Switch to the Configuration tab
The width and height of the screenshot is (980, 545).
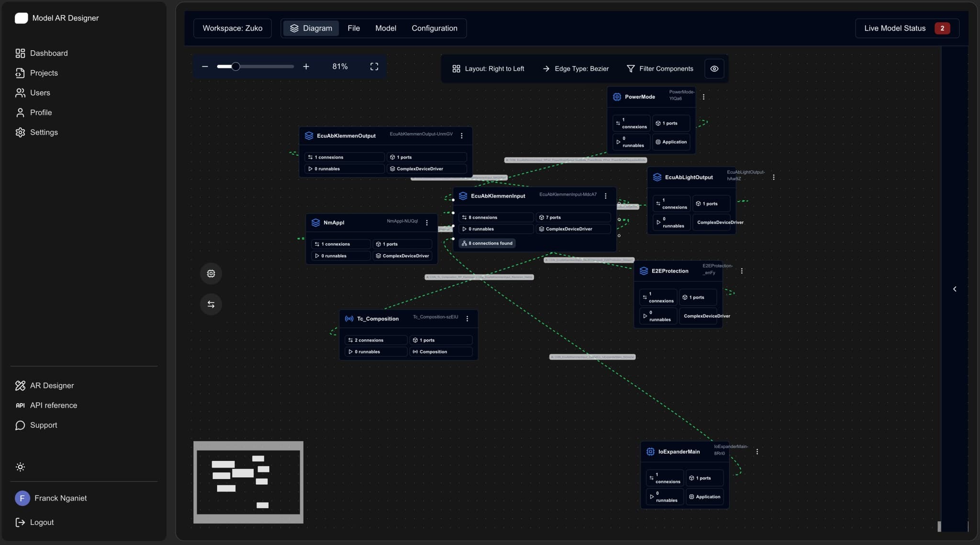click(434, 28)
